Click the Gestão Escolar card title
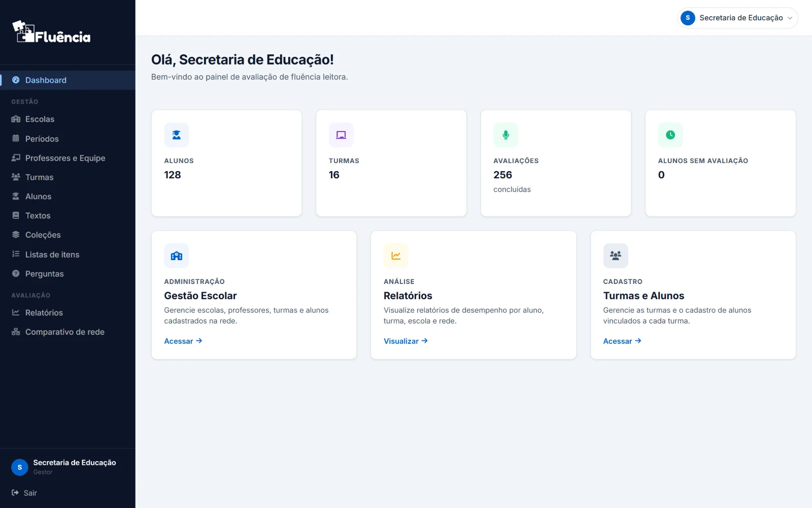 coord(200,296)
